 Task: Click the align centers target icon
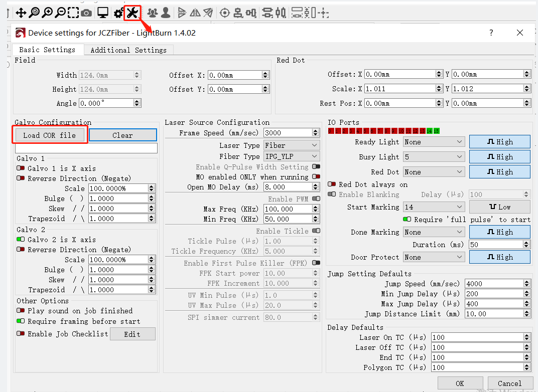[225, 13]
